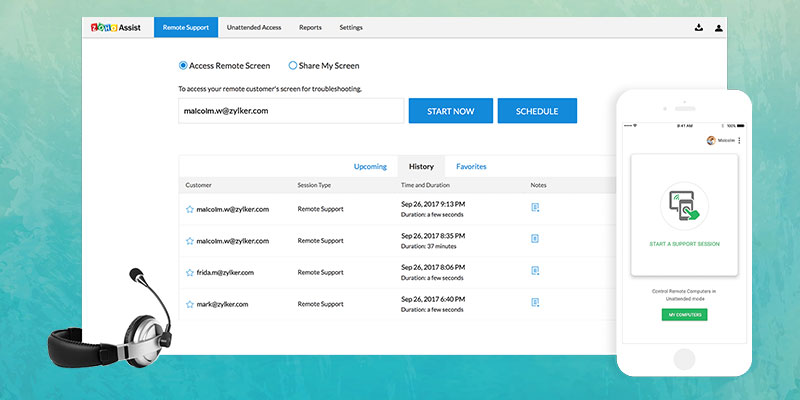800x400 pixels.
Task: Select Access Remote Screen radio button
Action: (x=183, y=66)
